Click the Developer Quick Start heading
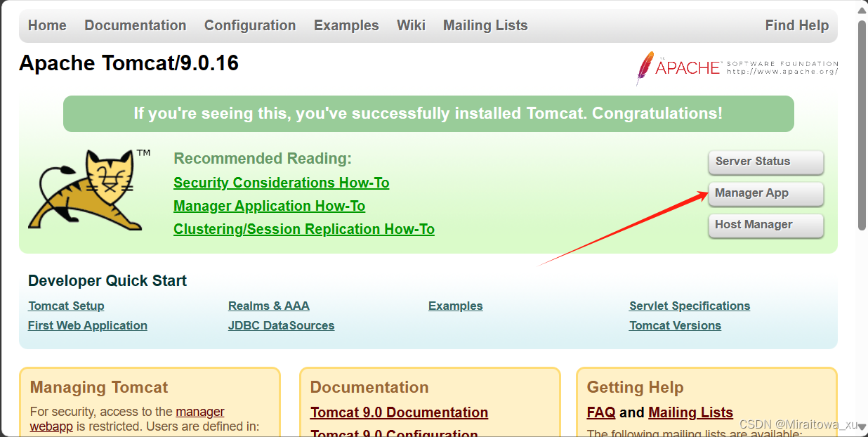Image resolution: width=868 pixels, height=437 pixels. (107, 281)
